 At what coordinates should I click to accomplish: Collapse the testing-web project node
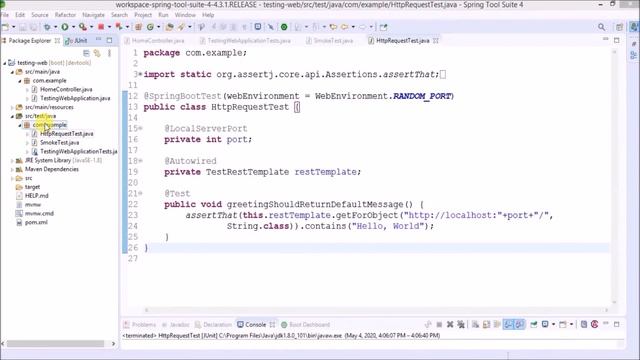coord(5,63)
